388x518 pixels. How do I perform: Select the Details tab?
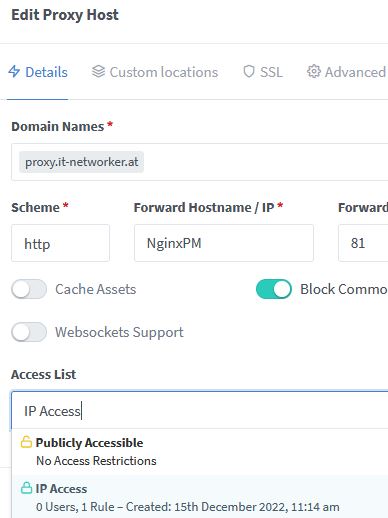38,72
